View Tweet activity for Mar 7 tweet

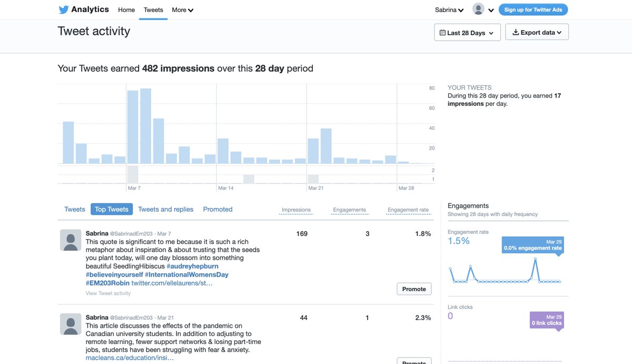coord(108,293)
